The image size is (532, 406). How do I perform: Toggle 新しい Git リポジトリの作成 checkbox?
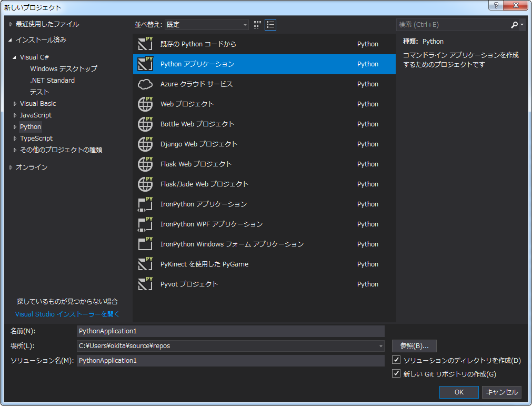coord(396,373)
